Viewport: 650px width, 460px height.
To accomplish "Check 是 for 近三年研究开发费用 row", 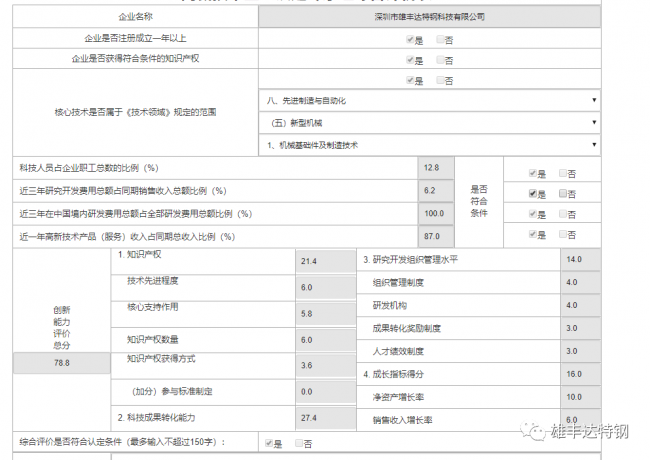I will [533, 193].
